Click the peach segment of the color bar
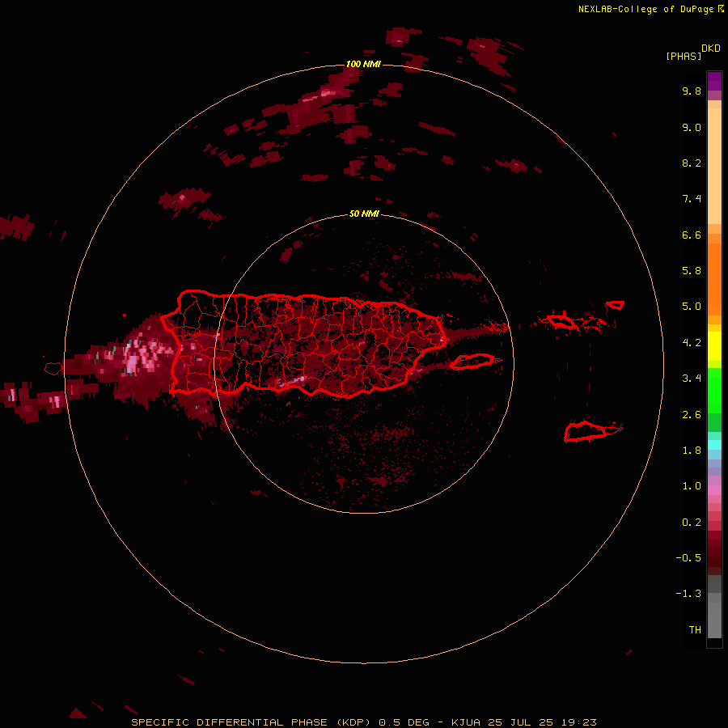This screenshot has height=728, width=728. (714, 166)
